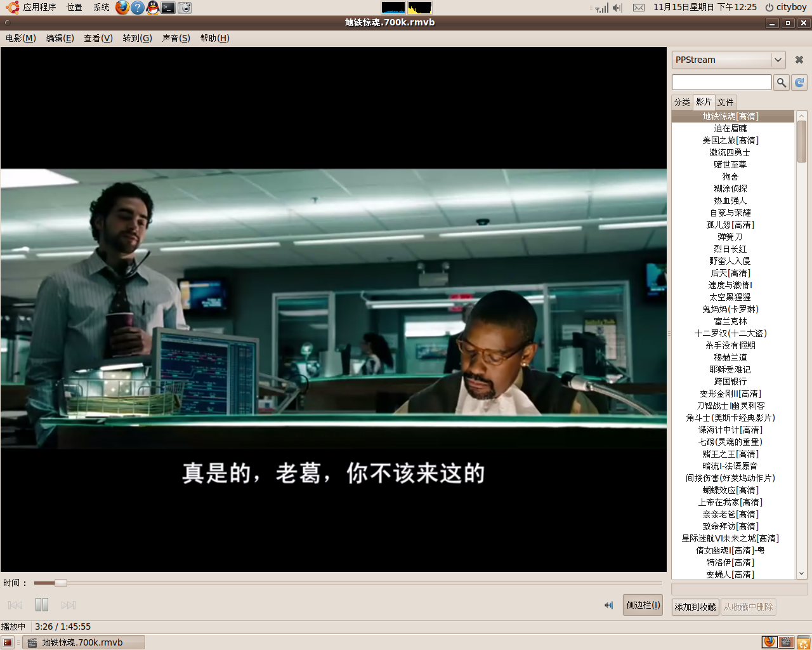Skip to next chapter button
Viewport: 812px width, 650px height.
(x=69, y=605)
